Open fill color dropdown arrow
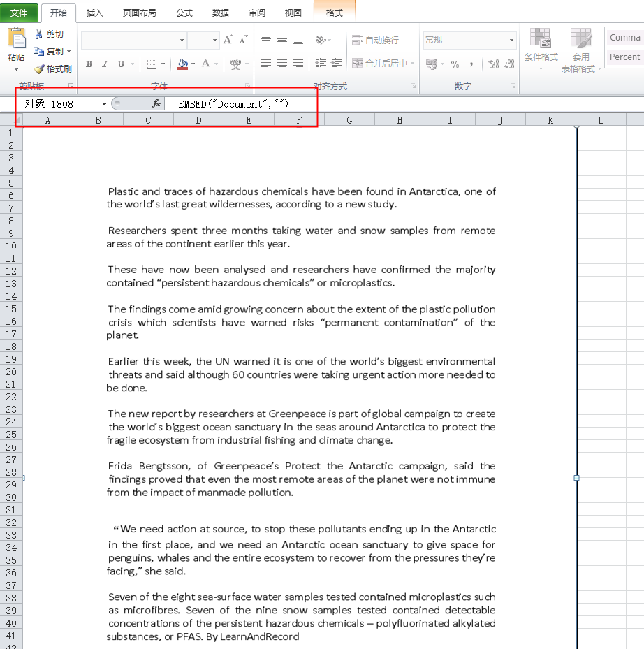 193,64
